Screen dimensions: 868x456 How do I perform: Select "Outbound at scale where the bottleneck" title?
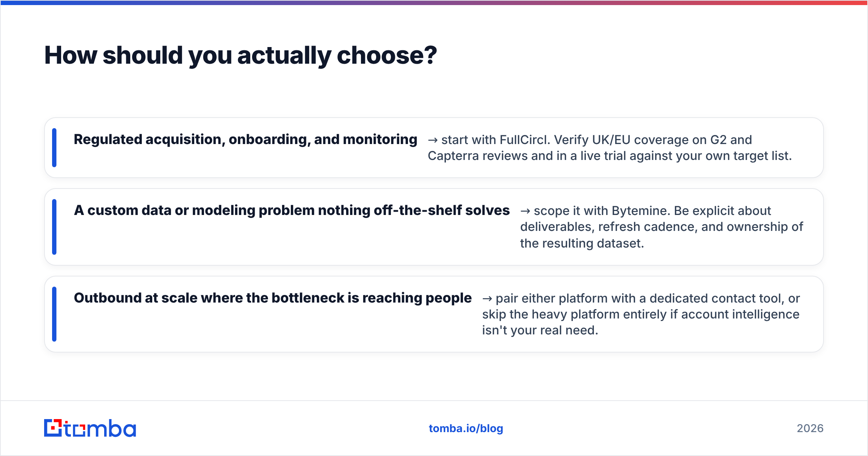209,298
